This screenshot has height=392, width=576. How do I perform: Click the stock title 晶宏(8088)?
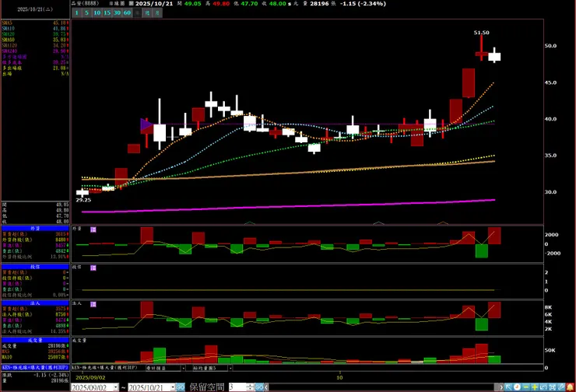[85, 3]
